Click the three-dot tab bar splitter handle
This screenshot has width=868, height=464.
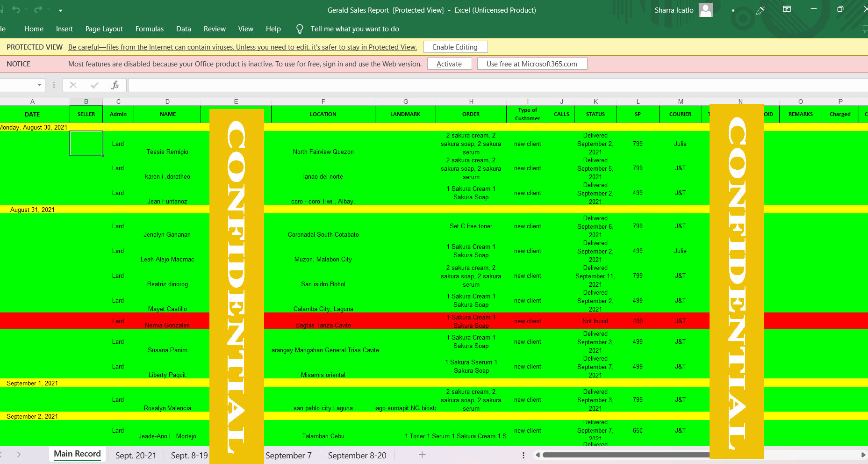pos(523,455)
